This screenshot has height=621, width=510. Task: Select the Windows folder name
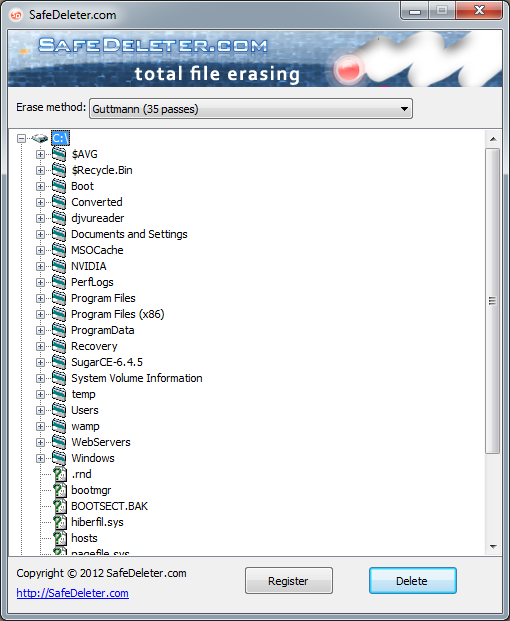click(93, 458)
